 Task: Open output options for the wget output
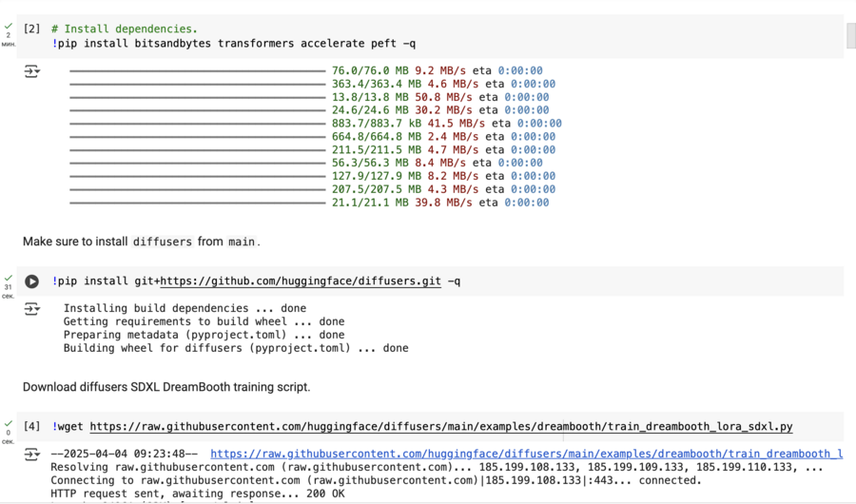coord(31,455)
